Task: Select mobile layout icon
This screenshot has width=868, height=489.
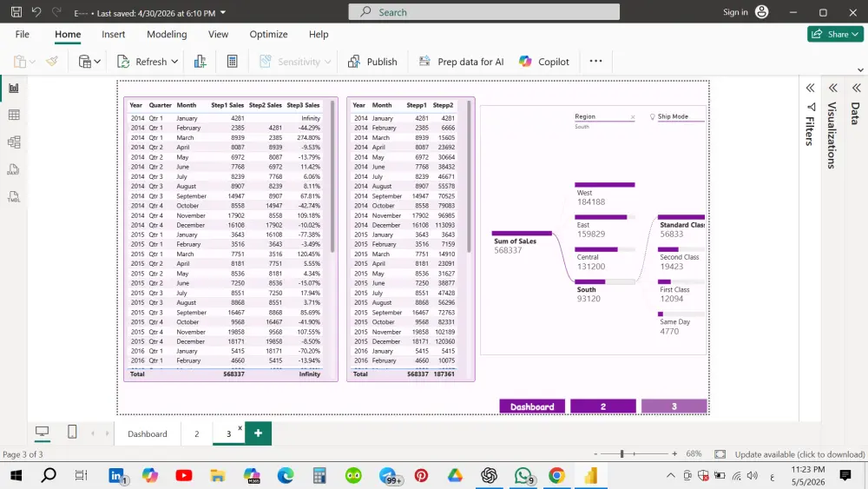Action: click(72, 432)
